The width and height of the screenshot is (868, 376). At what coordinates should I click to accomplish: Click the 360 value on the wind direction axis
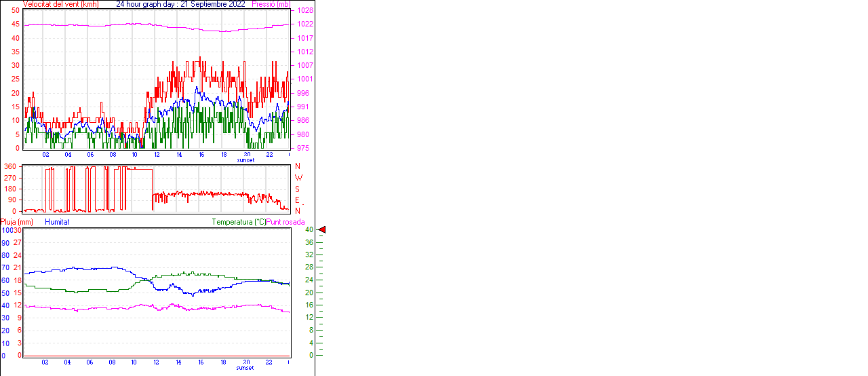point(10,166)
